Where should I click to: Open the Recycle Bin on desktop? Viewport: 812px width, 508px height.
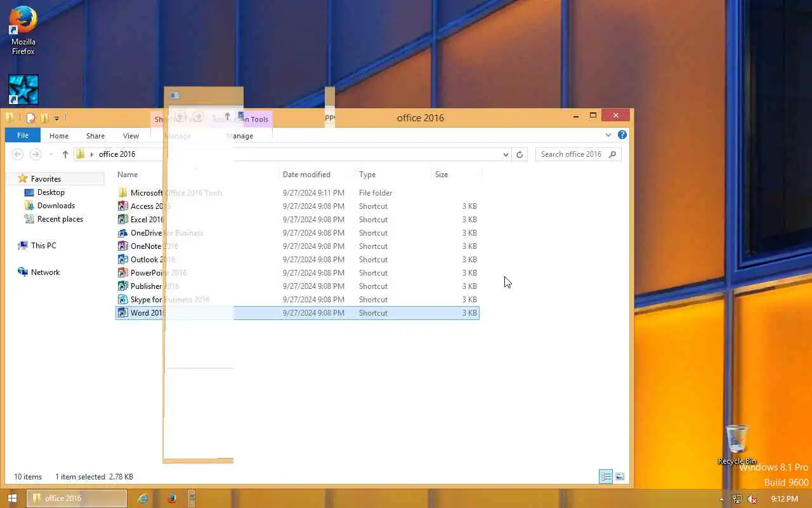coord(737,444)
